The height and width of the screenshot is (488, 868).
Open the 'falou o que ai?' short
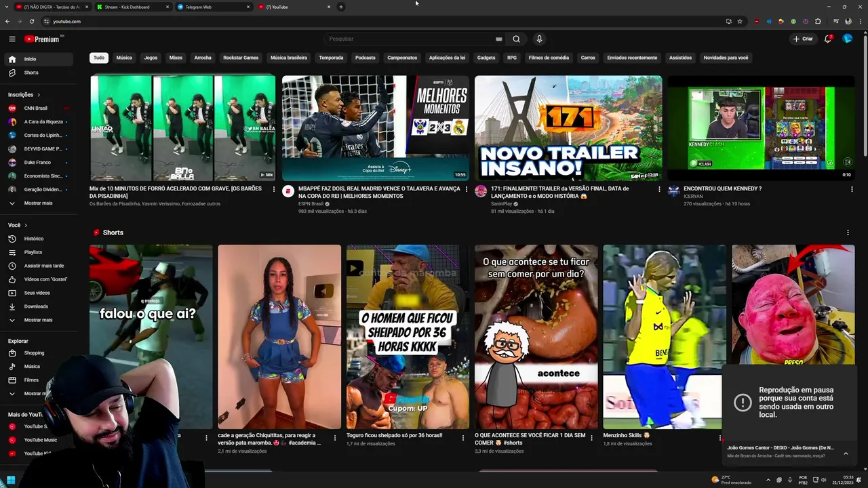(151, 337)
